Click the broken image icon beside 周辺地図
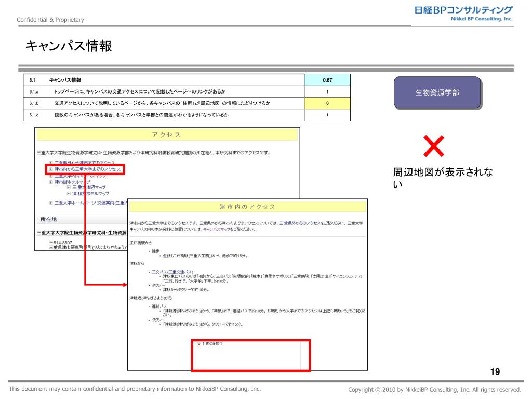This screenshot has height=399, width=532. tap(199, 344)
